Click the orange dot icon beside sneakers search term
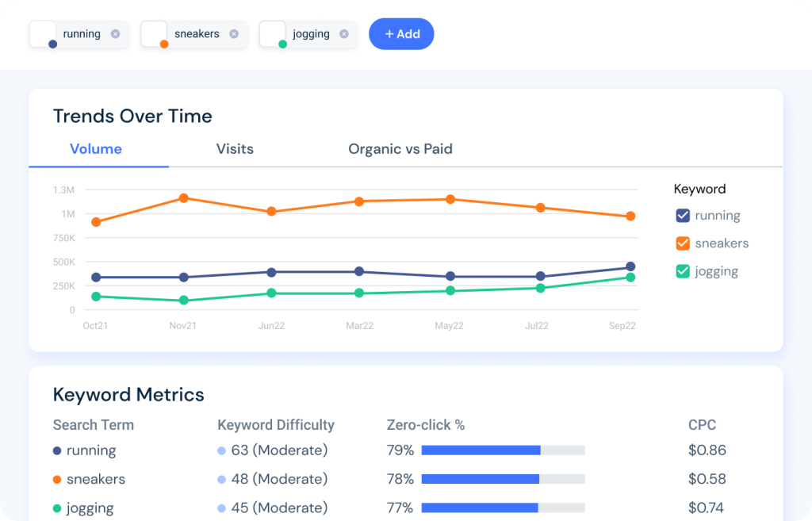Image resolution: width=812 pixels, height=521 pixels. point(58,479)
